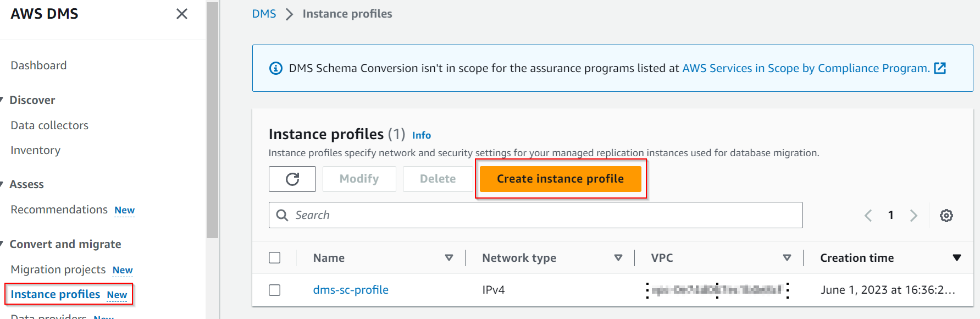
Task: Click Create instance profile button
Action: (x=560, y=179)
